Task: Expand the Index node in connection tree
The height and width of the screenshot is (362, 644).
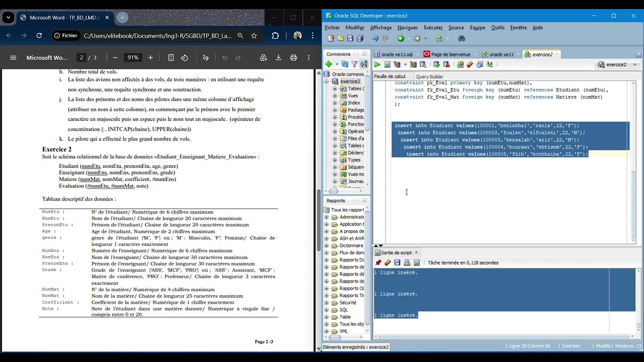Action: coord(335,103)
